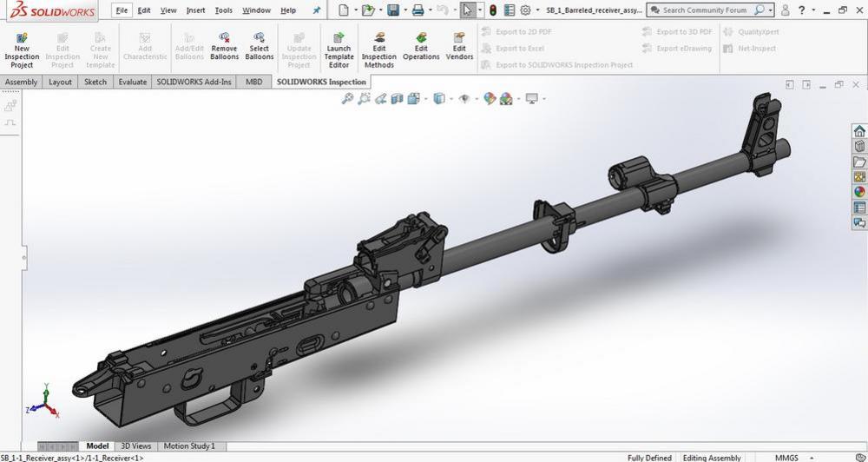The height and width of the screenshot is (462, 868).
Task: Click the Rebuild traffic light icon
Action: click(x=493, y=10)
